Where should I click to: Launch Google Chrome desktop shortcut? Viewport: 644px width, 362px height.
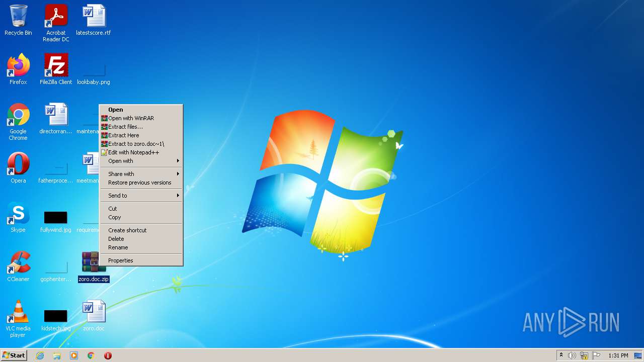click(x=18, y=121)
